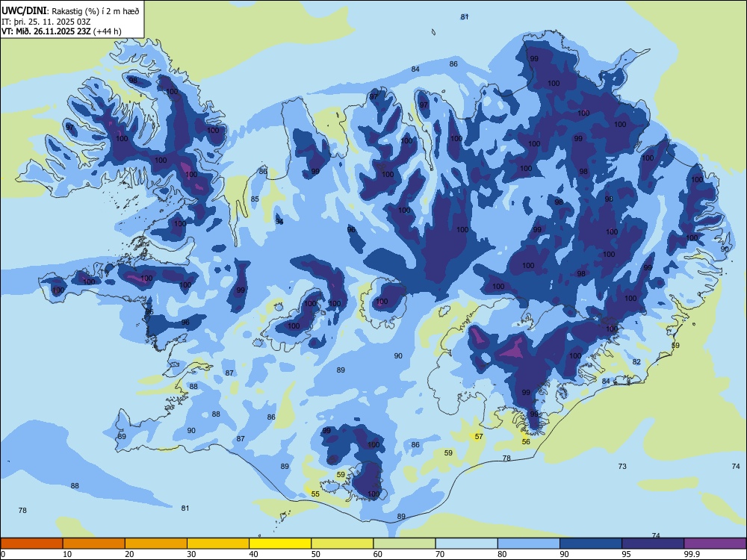The image size is (747, 560).
Task: Select the 30–40 golden legend swatch
Action: point(218,544)
